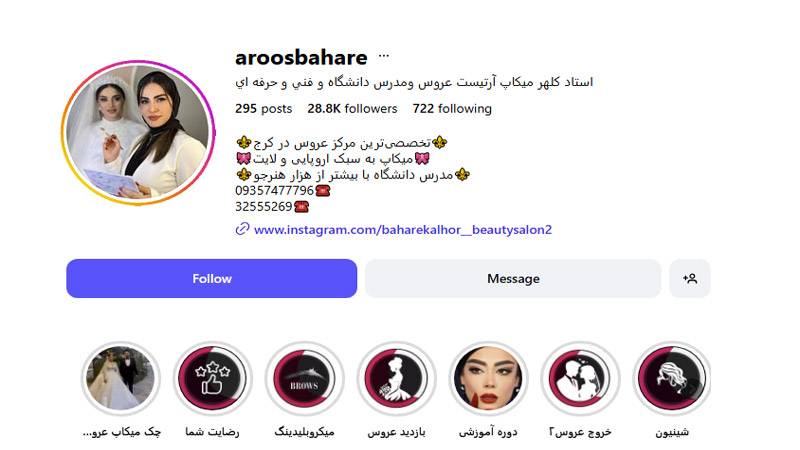
Task: Click the 295 posts count
Action: click(263, 109)
